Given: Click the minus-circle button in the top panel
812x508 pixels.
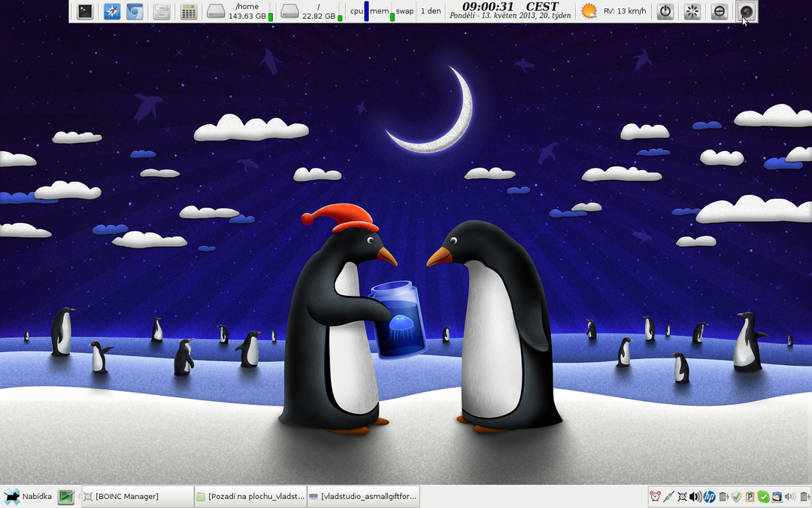Looking at the screenshot, I should click(720, 11).
